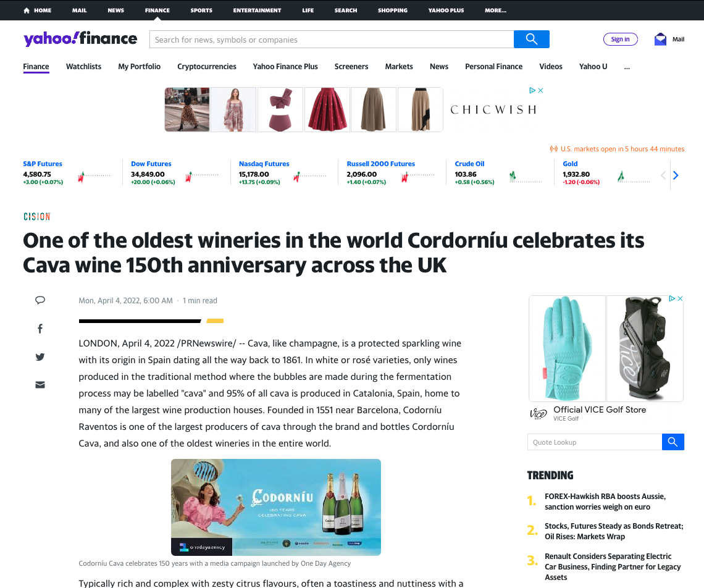Show next market tickers with right arrow
This screenshot has height=588, width=704.
(x=676, y=175)
